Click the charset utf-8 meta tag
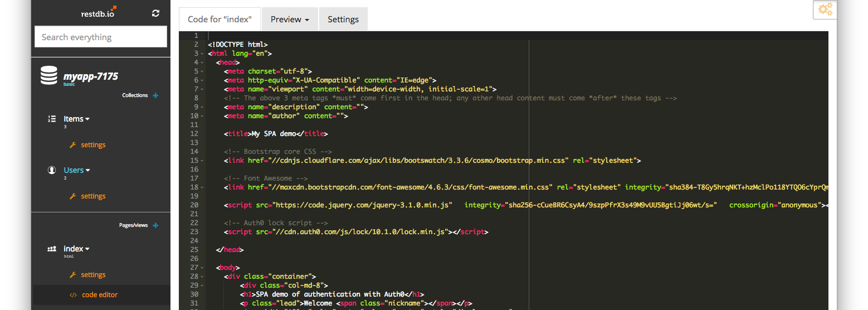 point(268,71)
